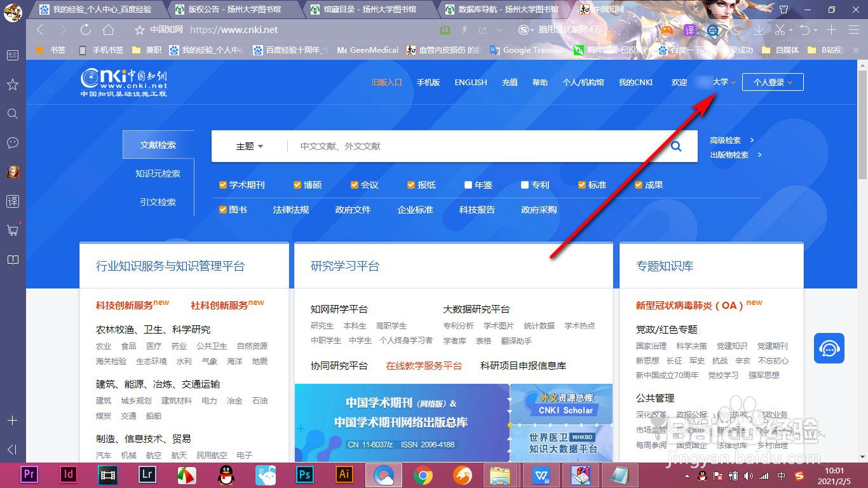Open favorites star in the sidebar
Image resolution: width=868 pixels, height=488 pixels.
(x=12, y=85)
